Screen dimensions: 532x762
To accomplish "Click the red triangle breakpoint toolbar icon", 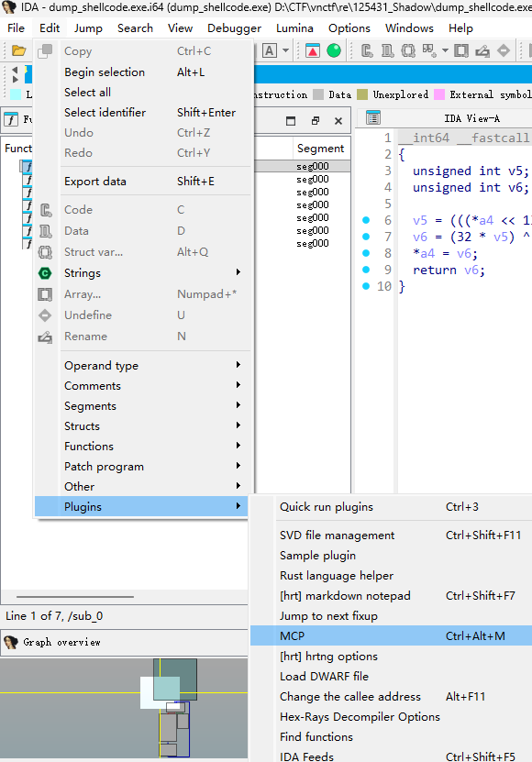I will tap(313, 50).
